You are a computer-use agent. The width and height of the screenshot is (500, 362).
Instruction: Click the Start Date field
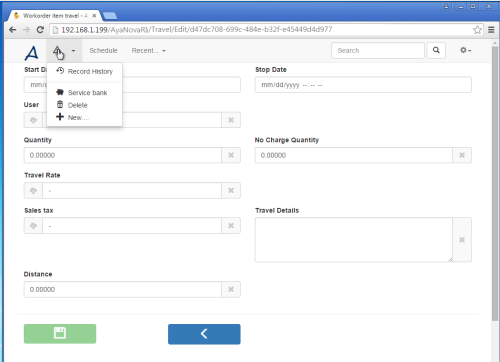click(132, 85)
